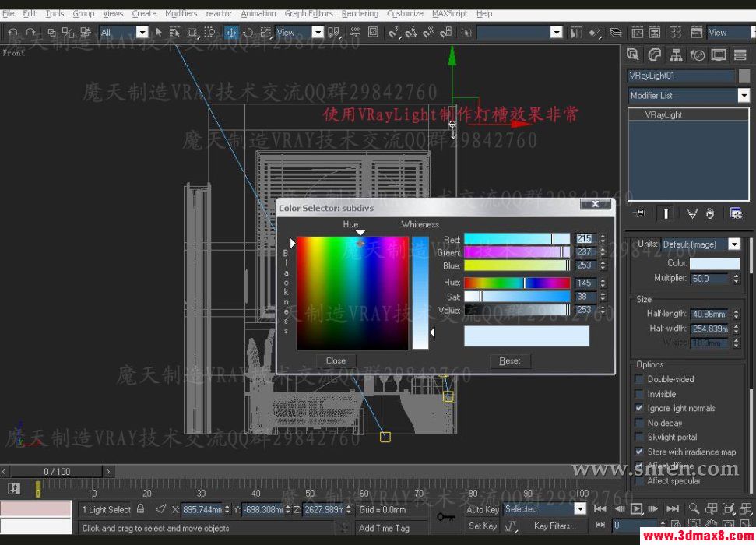The width and height of the screenshot is (756, 545).
Task: Select the Select Object arrow tool
Action: 159,33
